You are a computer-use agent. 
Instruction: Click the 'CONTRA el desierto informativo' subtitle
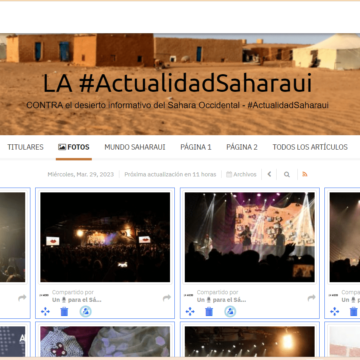tap(177, 105)
